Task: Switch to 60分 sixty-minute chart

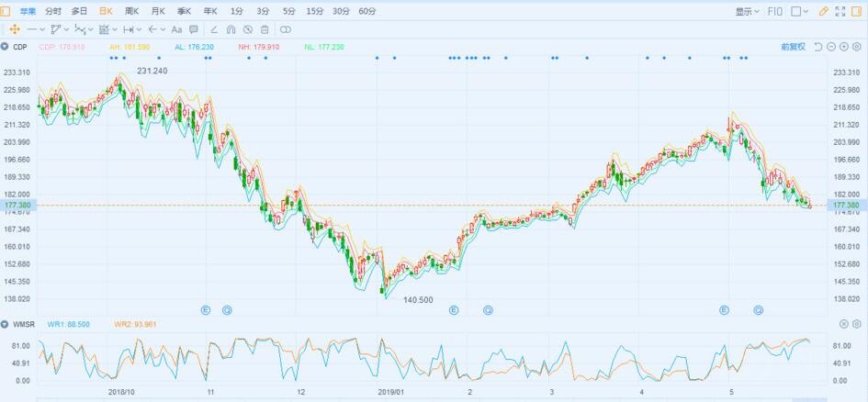Action: pos(367,11)
